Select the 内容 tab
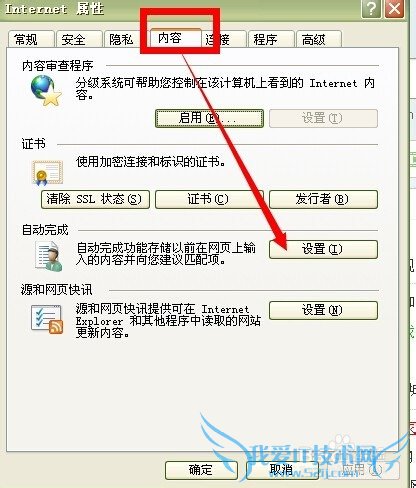The height and width of the screenshot is (488, 416). coord(176,38)
